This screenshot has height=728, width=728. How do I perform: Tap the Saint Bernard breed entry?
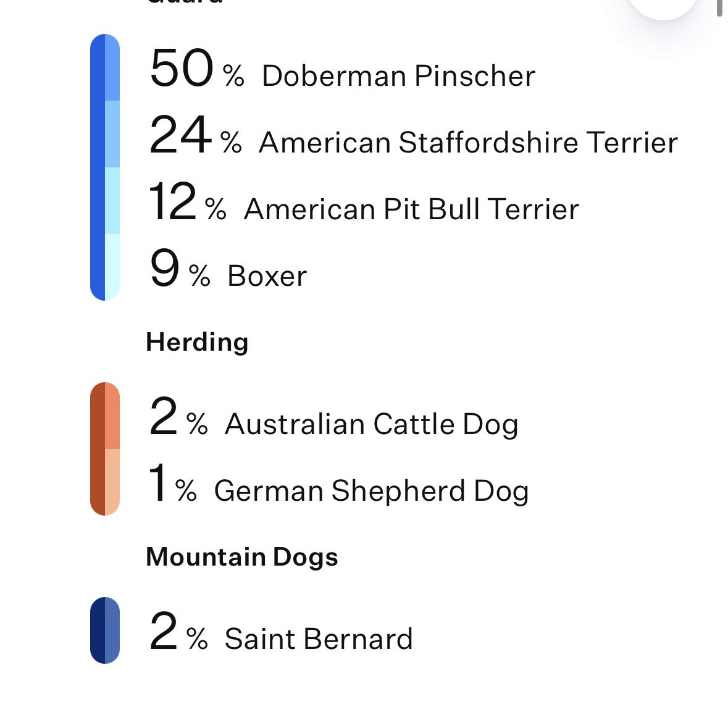(x=318, y=639)
